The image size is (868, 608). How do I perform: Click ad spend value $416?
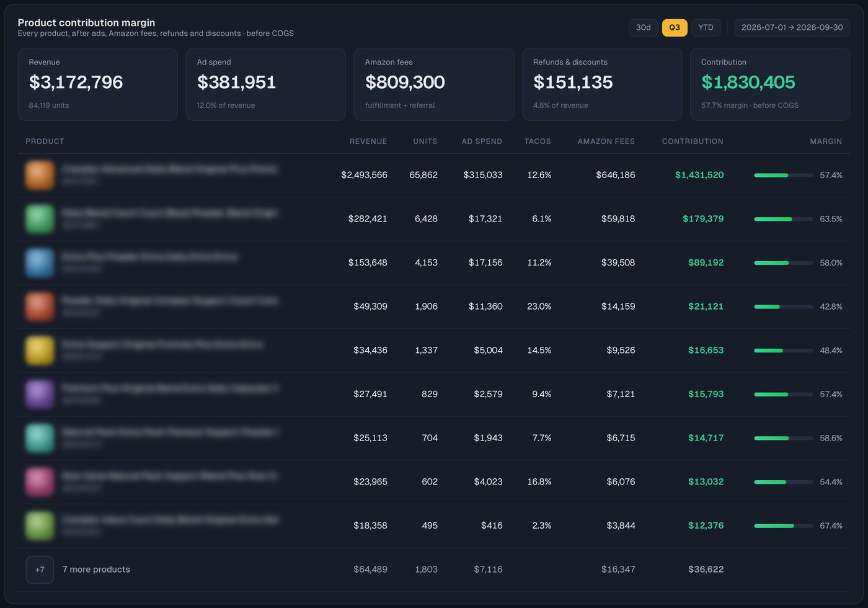click(x=492, y=525)
